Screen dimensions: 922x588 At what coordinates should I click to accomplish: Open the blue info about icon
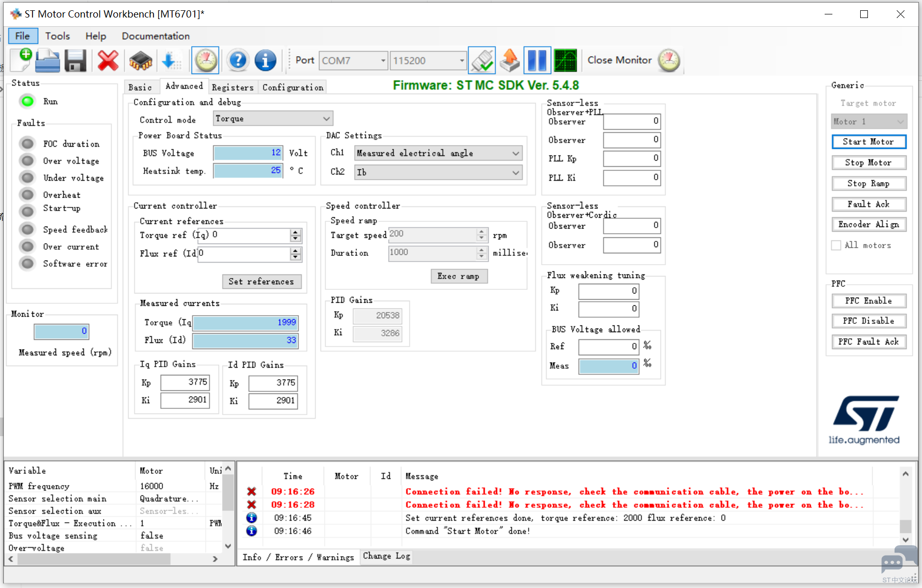[x=265, y=60]
